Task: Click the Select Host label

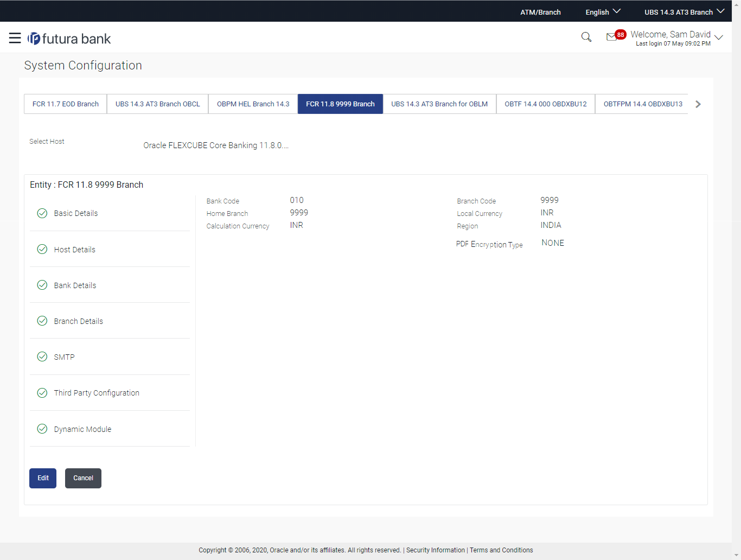Action: [x=47, y=142]
